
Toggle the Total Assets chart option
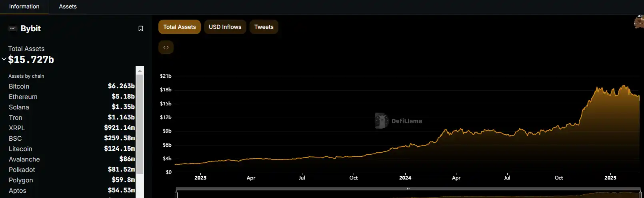tap(180, 27)
